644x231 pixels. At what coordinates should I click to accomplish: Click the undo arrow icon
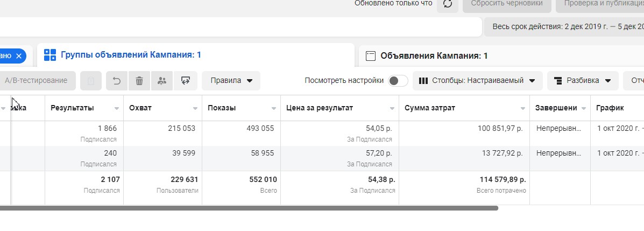pyautogui.click(x=117, y=81)
